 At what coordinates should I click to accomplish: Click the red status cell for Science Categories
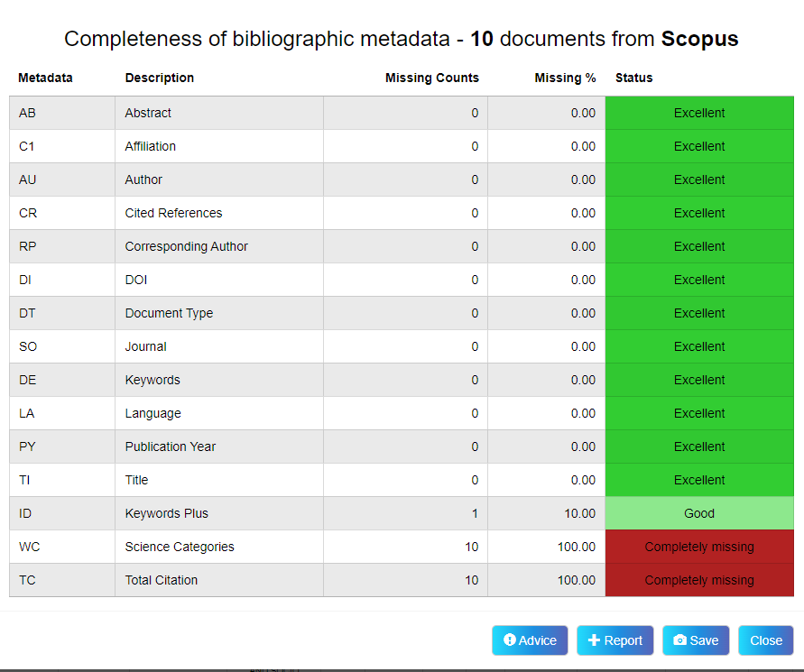tap(699, 547)
